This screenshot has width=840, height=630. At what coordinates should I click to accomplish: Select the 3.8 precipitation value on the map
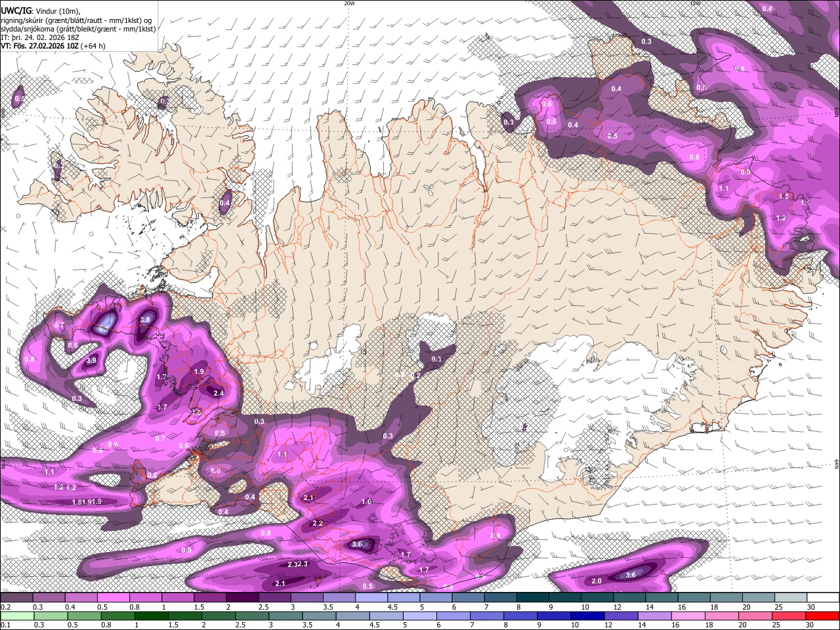(x=146, y=320)
